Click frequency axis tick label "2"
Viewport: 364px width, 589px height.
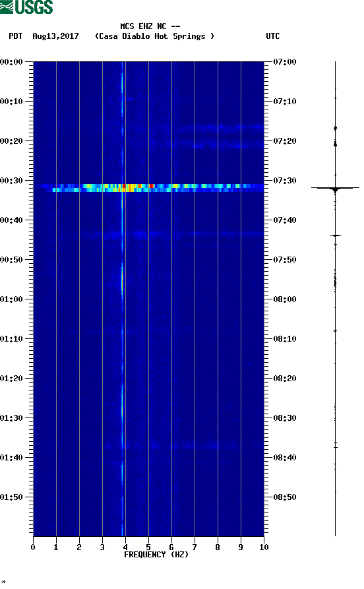click(79, 547)
